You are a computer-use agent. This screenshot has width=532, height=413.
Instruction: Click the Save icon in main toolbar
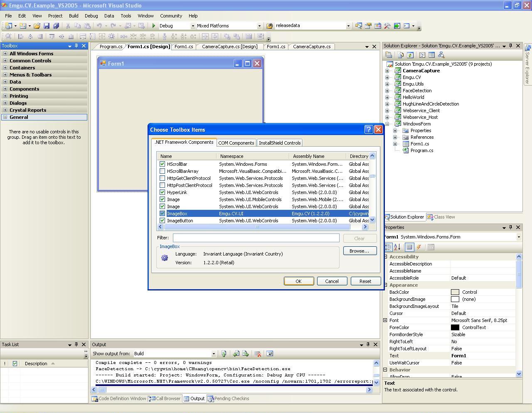coord(47,26)
